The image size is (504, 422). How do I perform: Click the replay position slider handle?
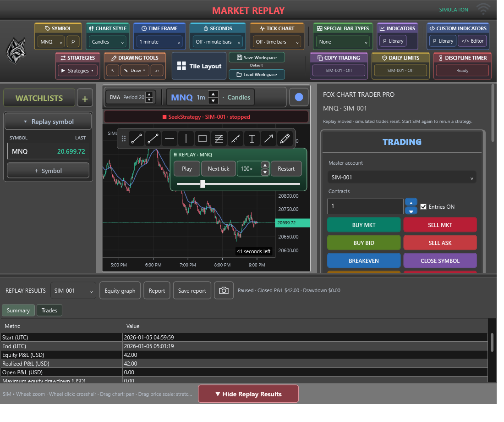coord(203,184)
